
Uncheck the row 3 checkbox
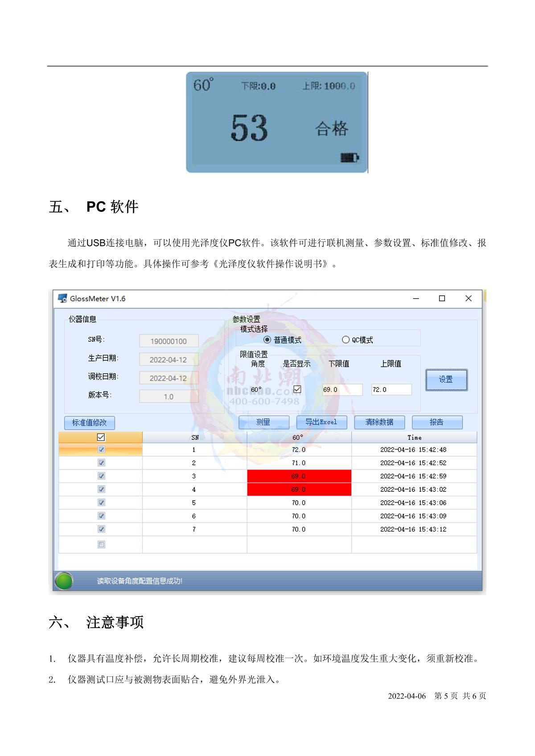pyautogui.click(x=101, y=476)
